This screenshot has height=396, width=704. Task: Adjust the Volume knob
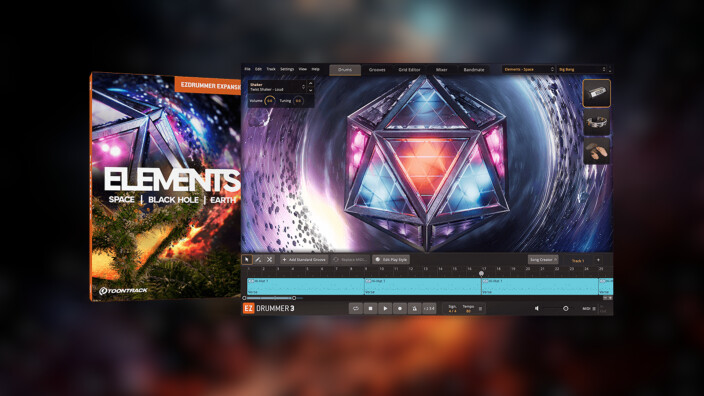coord(270,101)
